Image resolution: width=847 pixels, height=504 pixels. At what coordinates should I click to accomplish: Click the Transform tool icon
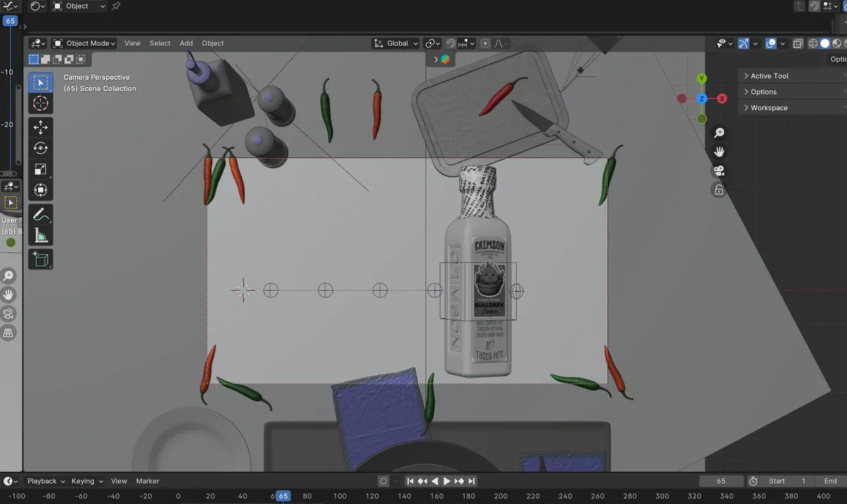point(40,190)
